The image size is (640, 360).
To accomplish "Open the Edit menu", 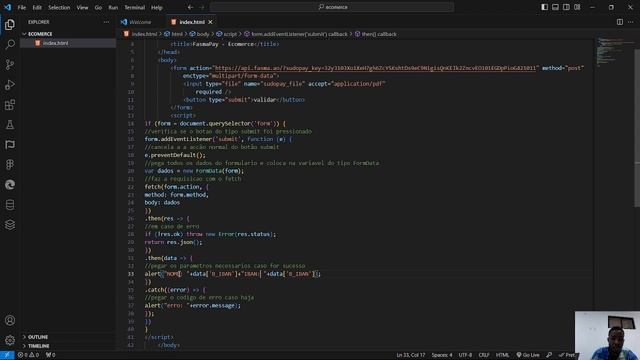I will (37, 7).
